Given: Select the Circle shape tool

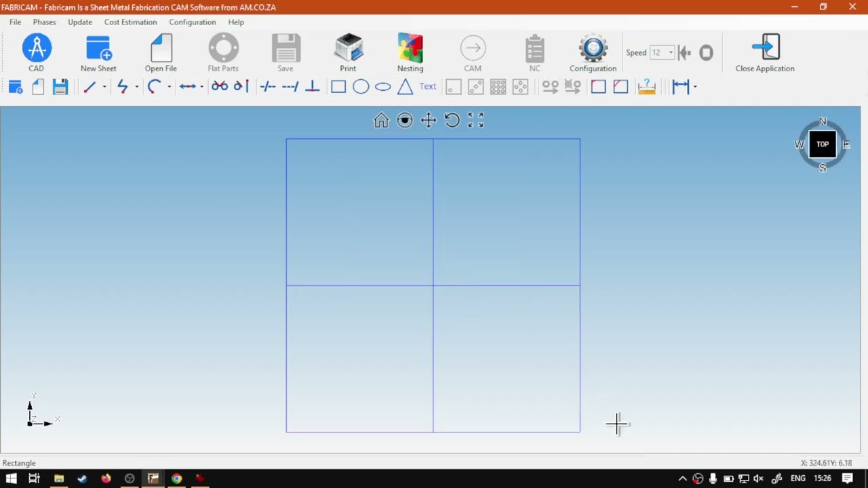Looking at the screenshot, I should (x=361, y=87).
